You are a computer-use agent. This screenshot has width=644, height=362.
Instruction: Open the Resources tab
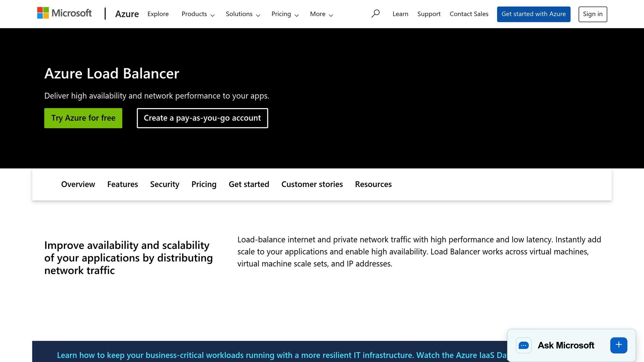(x=373, y=184)
